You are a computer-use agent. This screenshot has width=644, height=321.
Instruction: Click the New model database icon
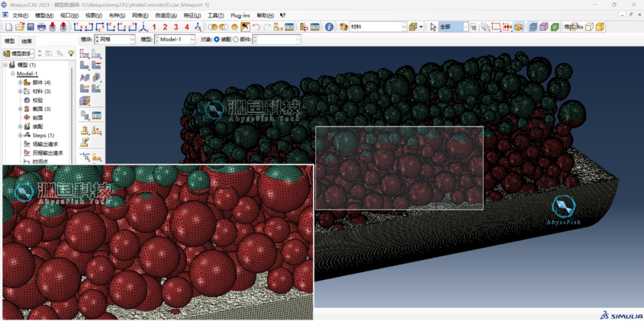(9, 27)
